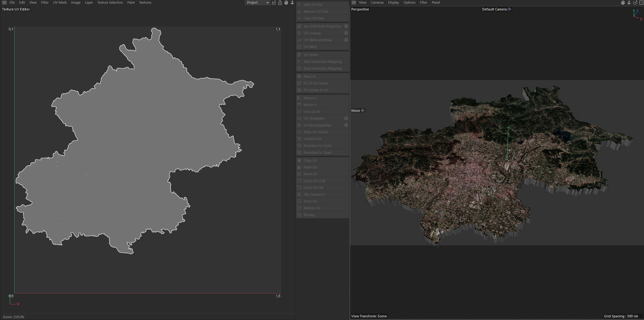Click the Max UV command
This screenshot has height=320, width=644.
(322, 76)
